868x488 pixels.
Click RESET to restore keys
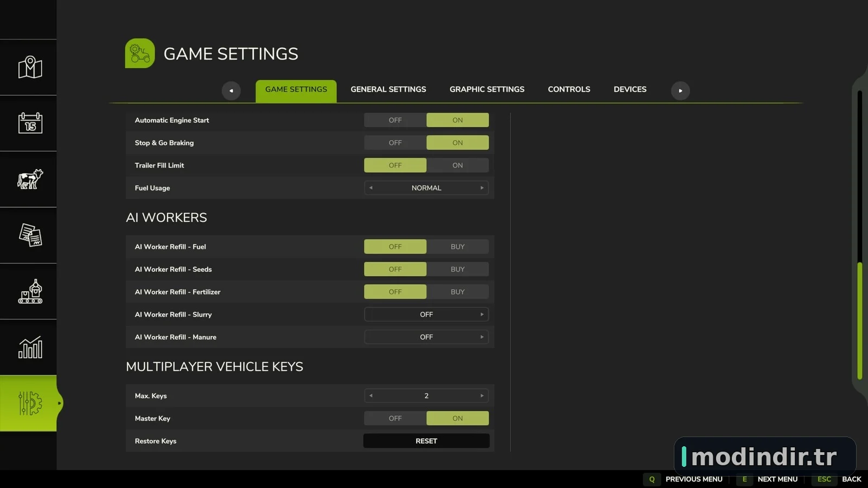click(x=426, y=441)
